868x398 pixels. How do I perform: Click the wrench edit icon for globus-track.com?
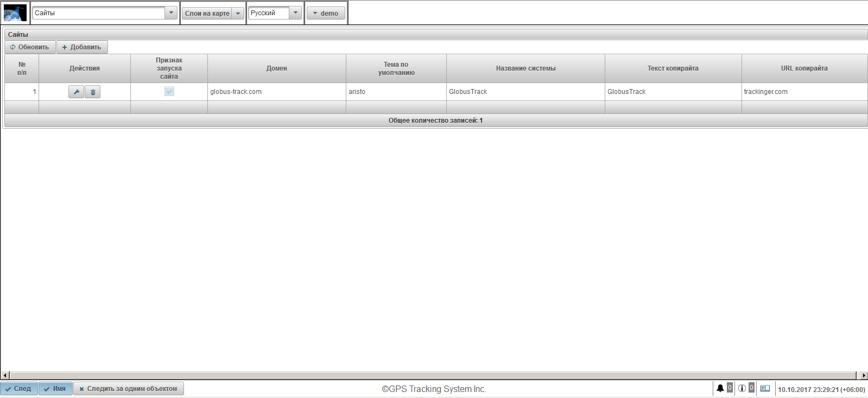pos(76,92)
